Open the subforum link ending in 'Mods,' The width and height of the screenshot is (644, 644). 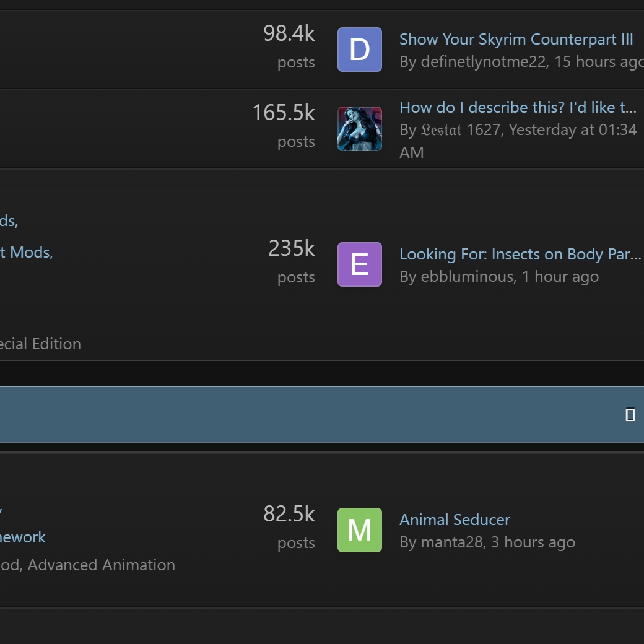27,253
